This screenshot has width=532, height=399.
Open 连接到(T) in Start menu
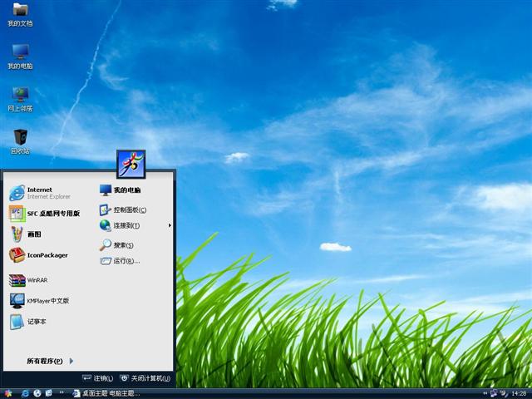[x=120, y=225]
